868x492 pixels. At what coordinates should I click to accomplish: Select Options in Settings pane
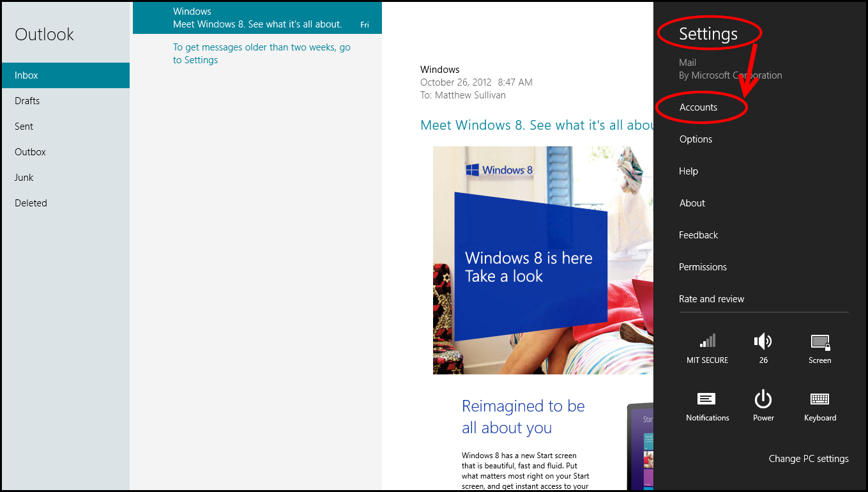696,139
